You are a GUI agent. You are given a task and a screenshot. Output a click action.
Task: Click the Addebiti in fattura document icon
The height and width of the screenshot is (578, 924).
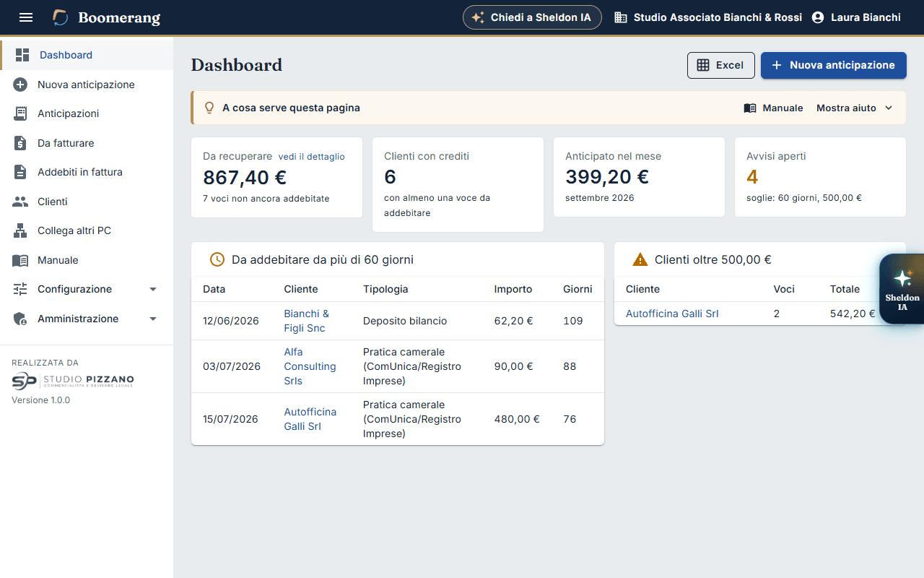pos(20,172)
